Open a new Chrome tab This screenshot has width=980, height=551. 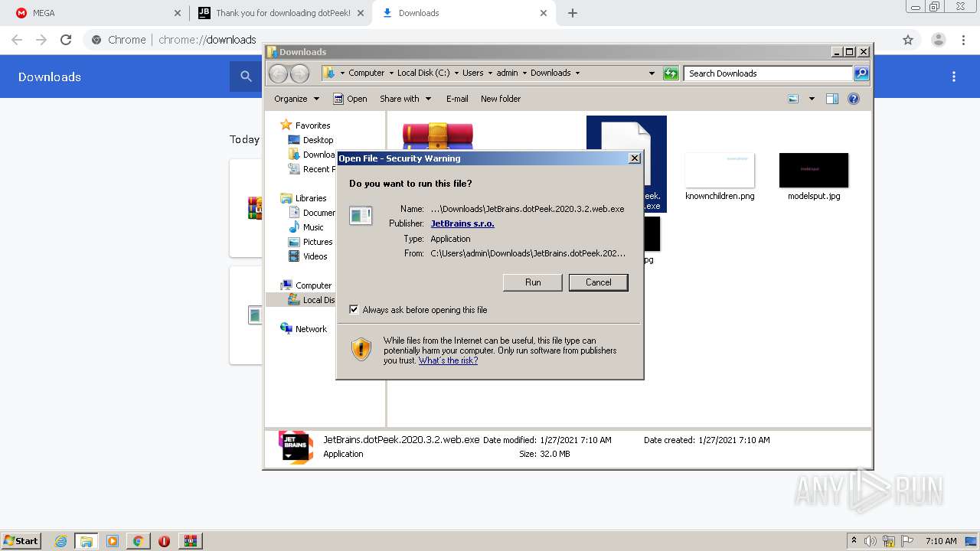pos(572,13)
